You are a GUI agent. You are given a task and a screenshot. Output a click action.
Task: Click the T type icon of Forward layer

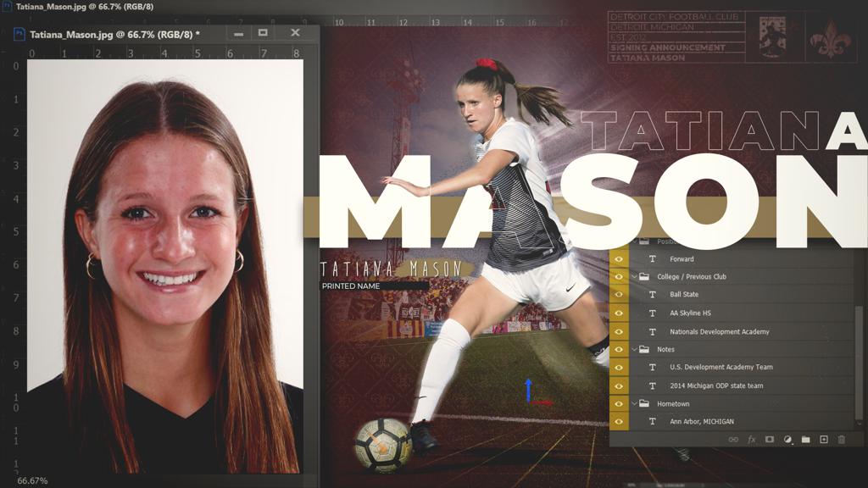tap(653, 259)
